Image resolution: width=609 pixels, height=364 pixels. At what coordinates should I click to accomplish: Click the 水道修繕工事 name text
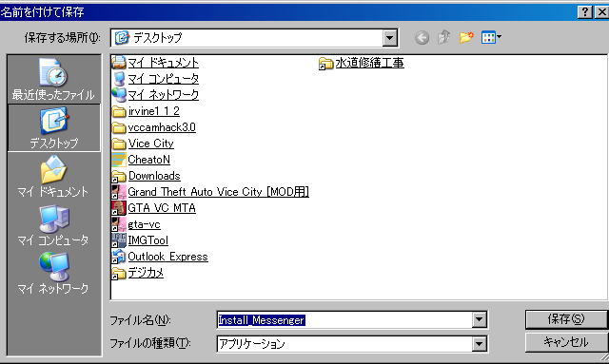click(x=369, y=63)
